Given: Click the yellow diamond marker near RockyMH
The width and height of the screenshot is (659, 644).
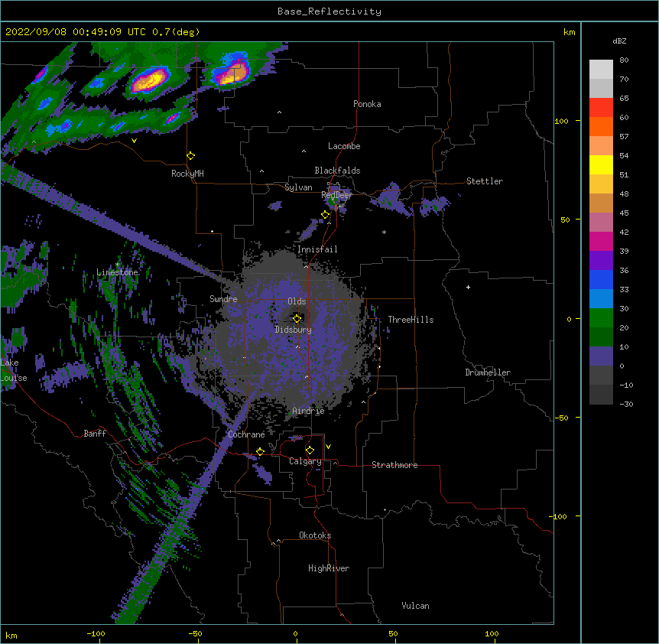Looking at the screenshot, I should (x=191, y=155).
